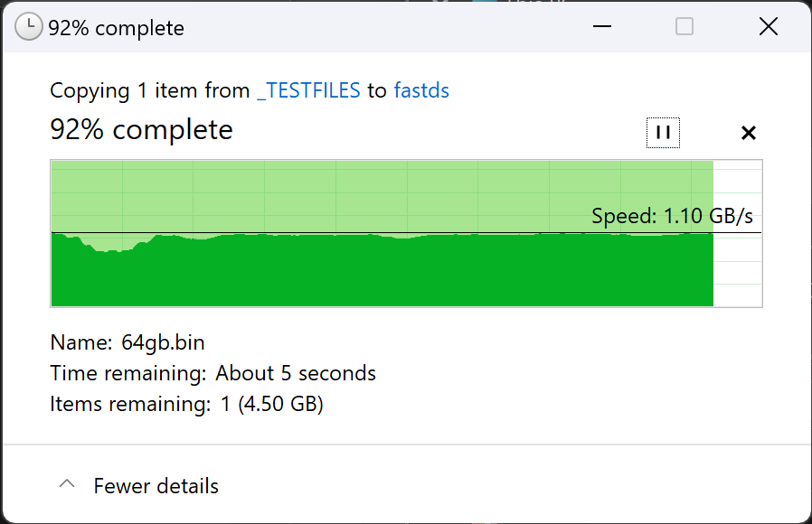The image size is (812, 524).
Task: Click the Speed: 1.10 GB/s label
Action: point(672,217)
